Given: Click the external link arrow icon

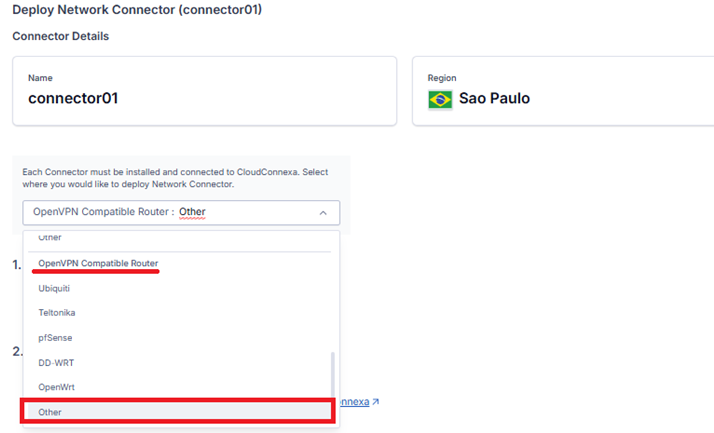Looking at the screenshot, I should tap(375, 402).
